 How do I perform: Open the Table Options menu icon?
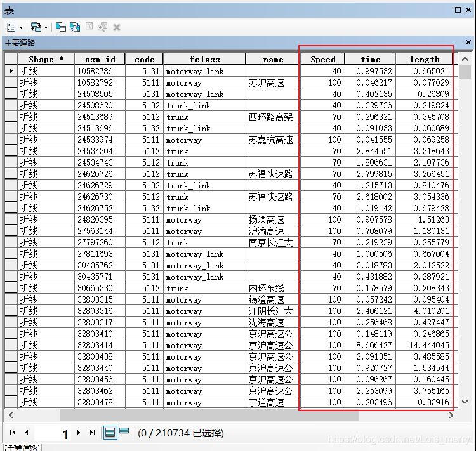(x=11, y=27)
